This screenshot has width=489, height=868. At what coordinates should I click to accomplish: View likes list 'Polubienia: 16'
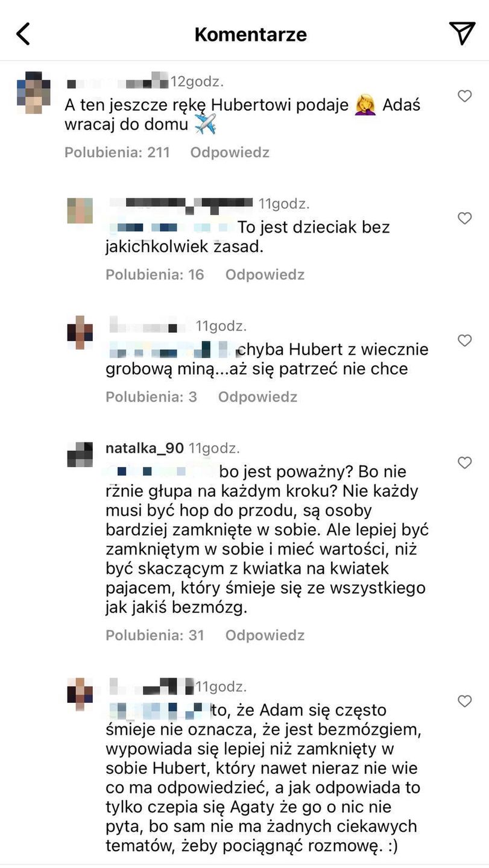[155, 275]
